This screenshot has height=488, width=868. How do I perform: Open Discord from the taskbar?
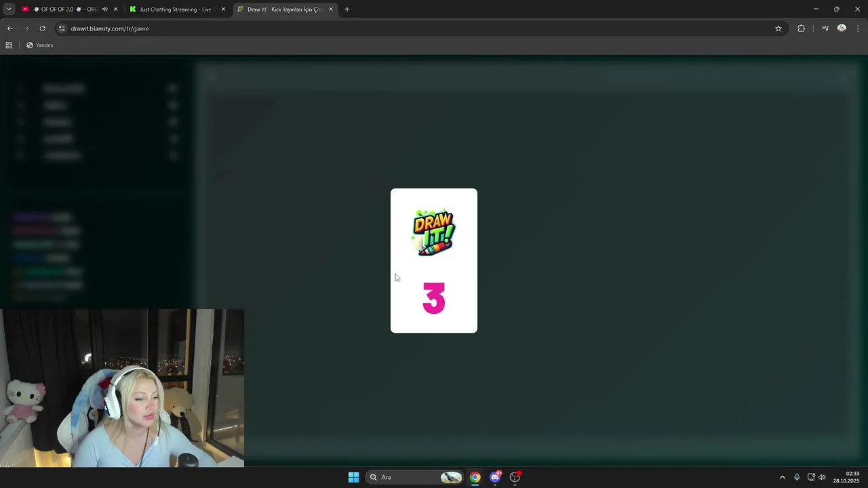pyautogui.click(x=495, y=477)
